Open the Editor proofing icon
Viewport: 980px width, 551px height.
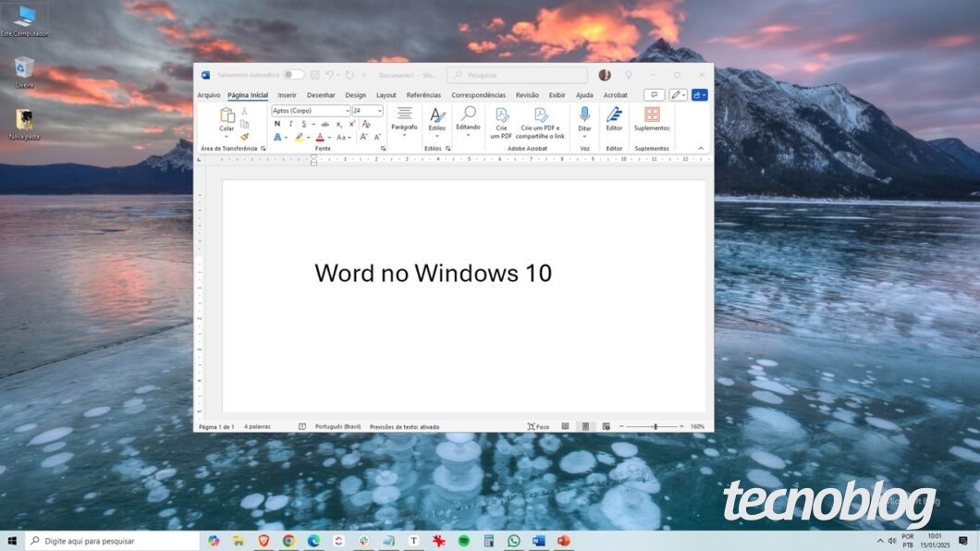click(x=615, y=115)
